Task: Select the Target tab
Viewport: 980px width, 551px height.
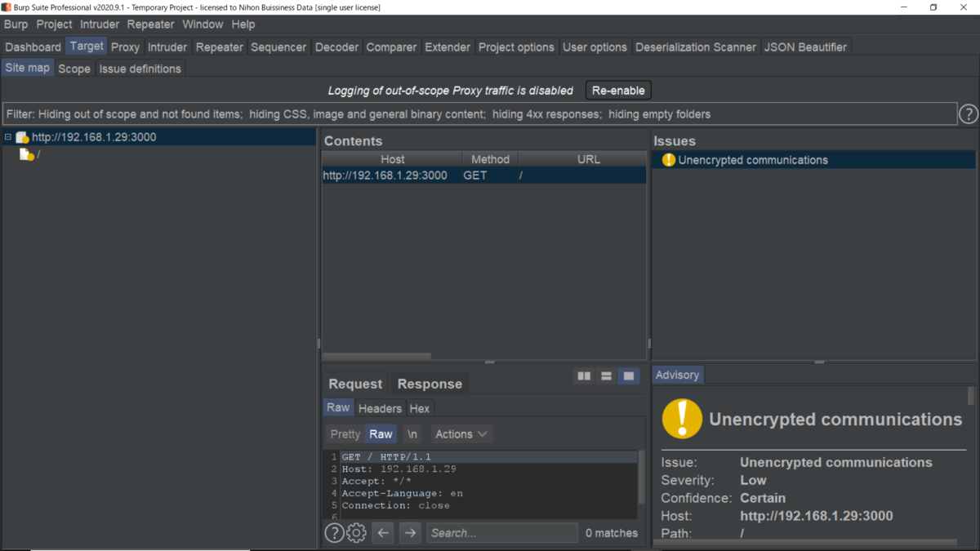Action: click(87, 47)
